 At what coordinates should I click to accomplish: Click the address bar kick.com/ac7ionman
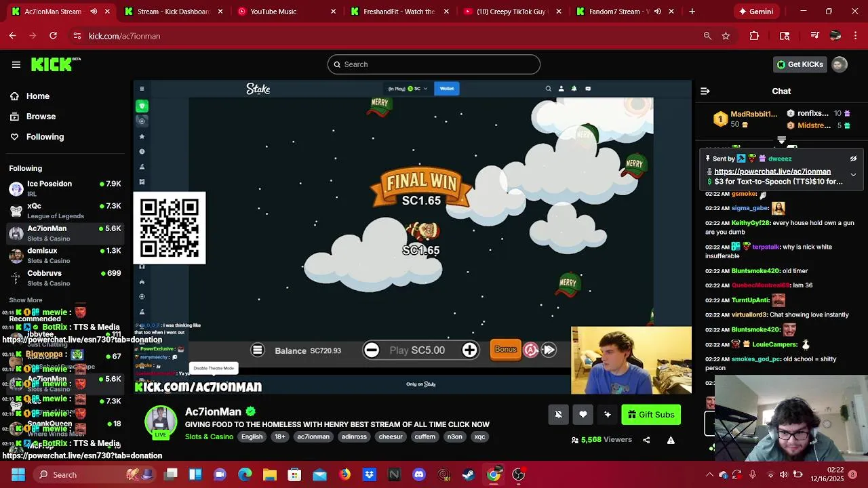[x=124, y=36]
